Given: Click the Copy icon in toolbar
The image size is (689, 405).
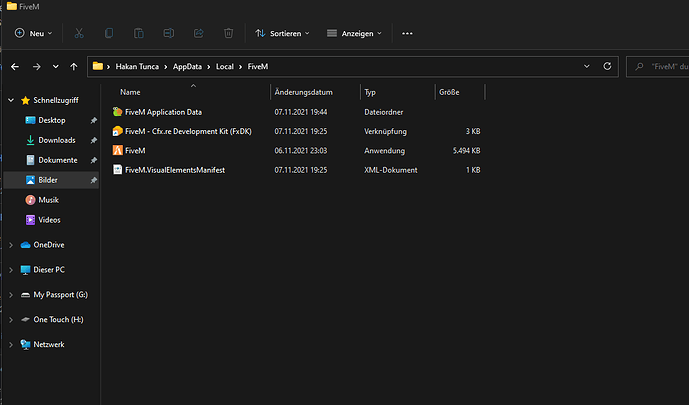Looking at the screenshot, I should point(110,33).
